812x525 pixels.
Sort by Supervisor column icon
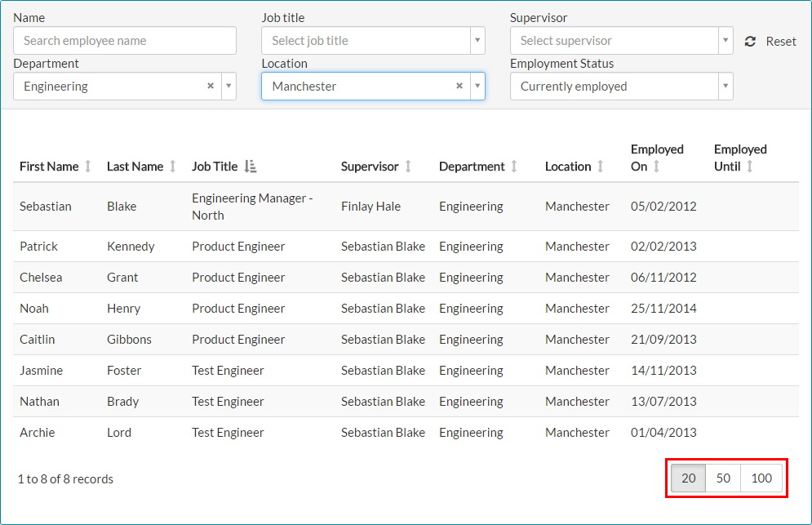point(408,167)
